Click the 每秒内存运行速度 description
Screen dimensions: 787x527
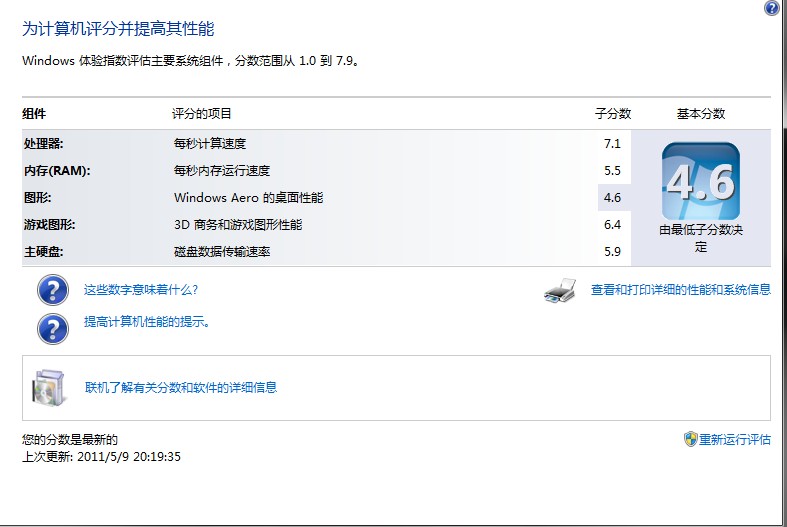click(222, 171)
